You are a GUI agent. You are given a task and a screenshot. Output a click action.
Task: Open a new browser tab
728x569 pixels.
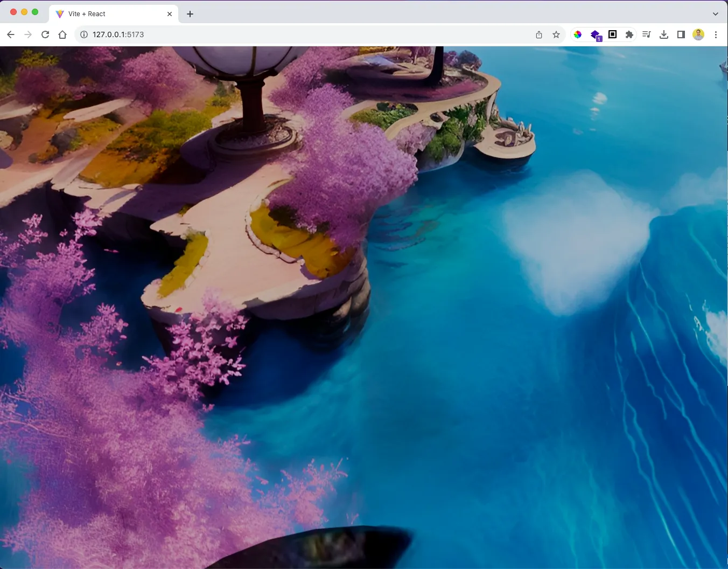190,14
